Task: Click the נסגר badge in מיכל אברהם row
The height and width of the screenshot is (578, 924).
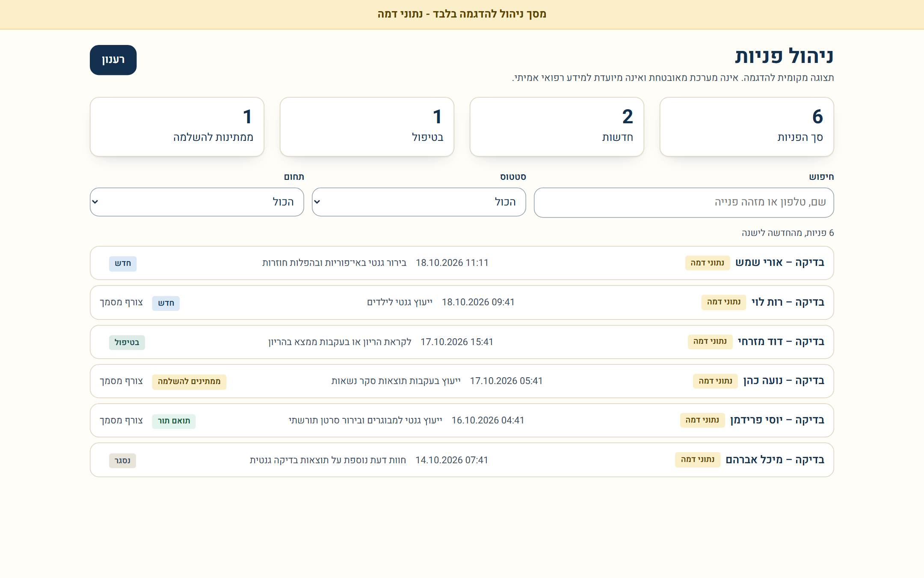Action: [x=122, y=461]
